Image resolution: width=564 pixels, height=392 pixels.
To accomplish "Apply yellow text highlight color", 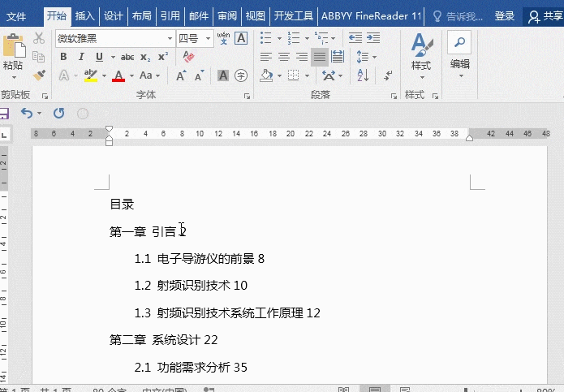I will point(91,75).
